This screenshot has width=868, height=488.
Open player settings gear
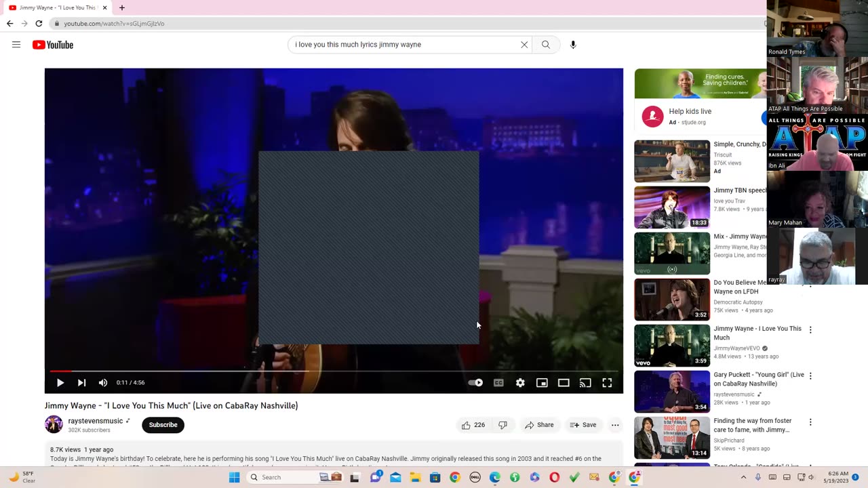pos(520,382)
